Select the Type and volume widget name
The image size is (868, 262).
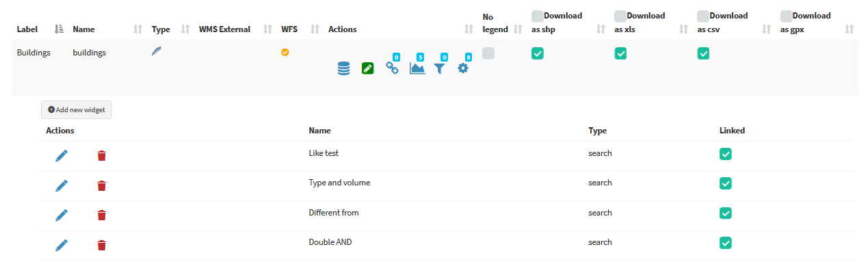coord(339,183)
